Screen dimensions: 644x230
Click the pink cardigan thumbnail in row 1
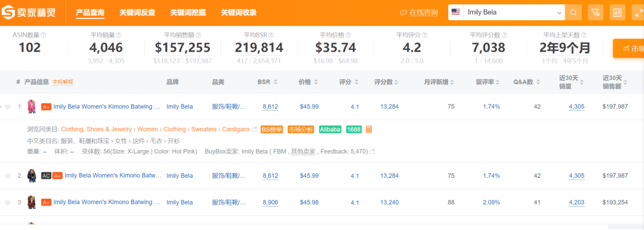pos(31,106)
